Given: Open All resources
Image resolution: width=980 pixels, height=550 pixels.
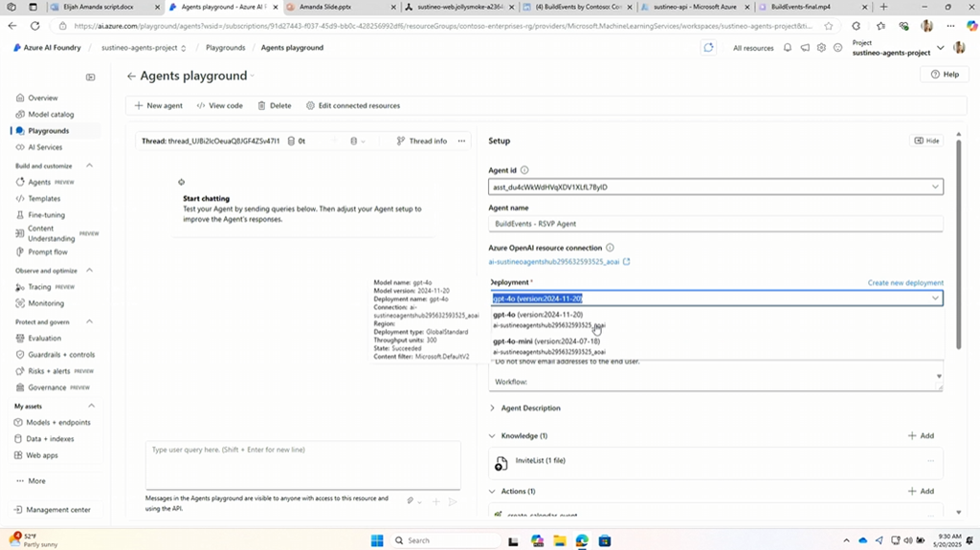Looking at the screenshot, I should [753, 48].
